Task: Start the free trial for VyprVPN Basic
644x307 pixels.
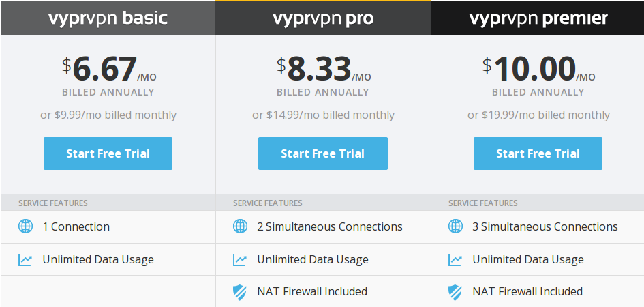Action: [108, 153]
